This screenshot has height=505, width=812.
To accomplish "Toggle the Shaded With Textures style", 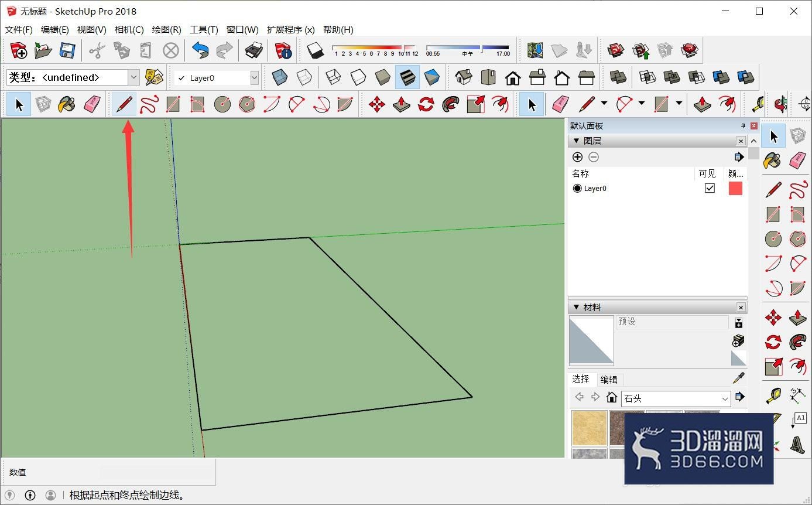I will 407,77.
